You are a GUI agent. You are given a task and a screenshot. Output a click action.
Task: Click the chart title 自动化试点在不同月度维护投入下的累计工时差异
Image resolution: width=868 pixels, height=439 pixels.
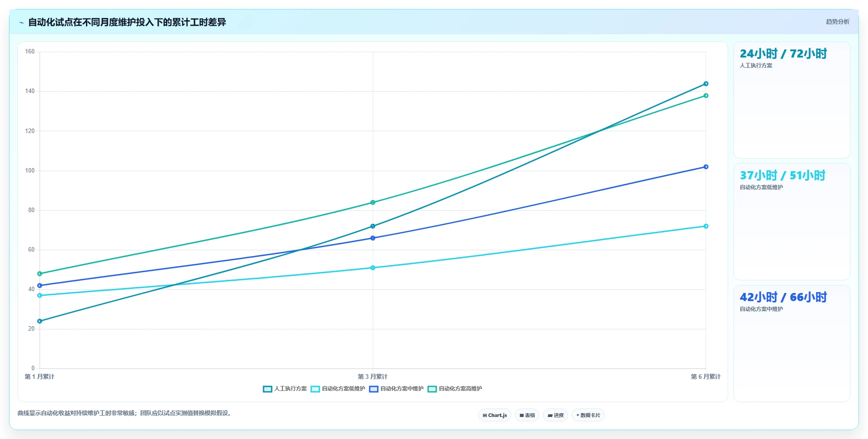127,22
